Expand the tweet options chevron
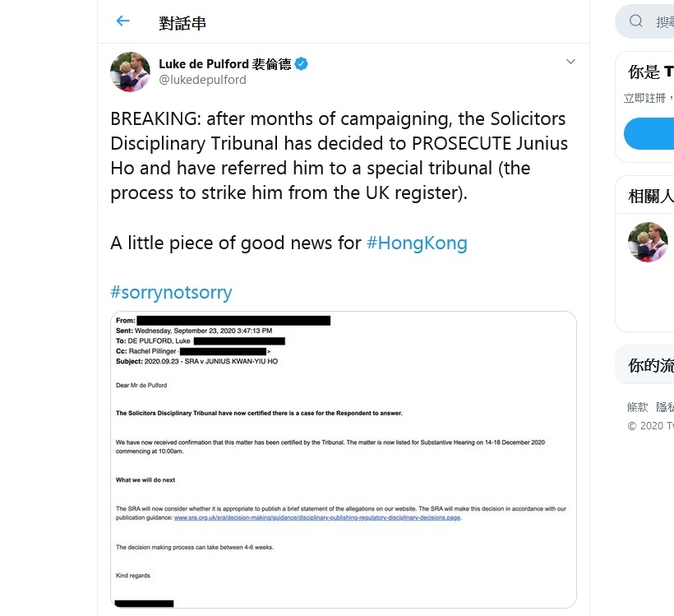 click(x=570, y=62)
